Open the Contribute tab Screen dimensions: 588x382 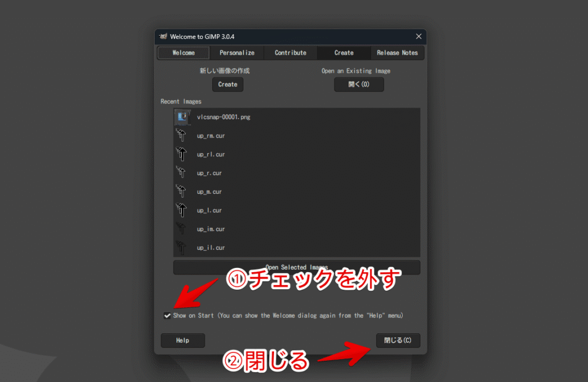(x=290, y=52)
